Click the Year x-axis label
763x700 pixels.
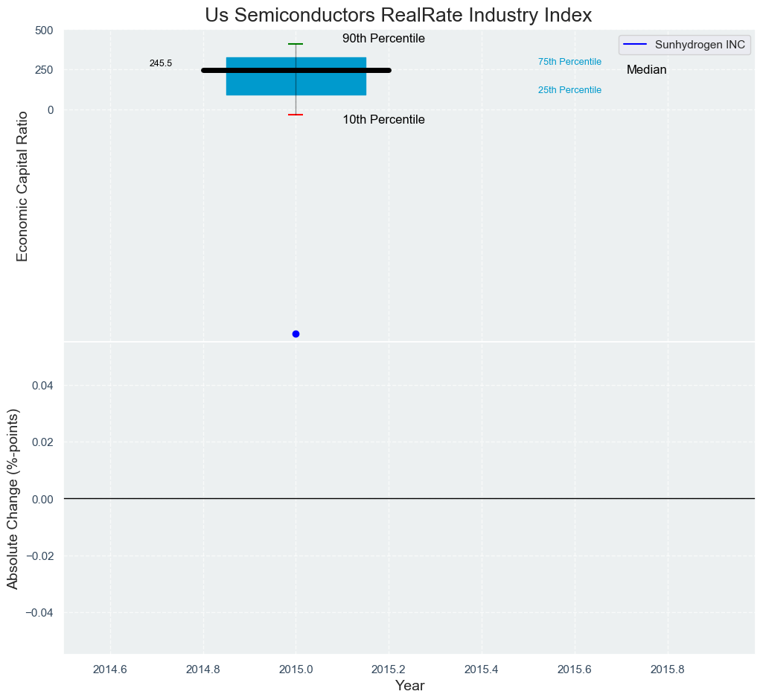pos(409,686)
